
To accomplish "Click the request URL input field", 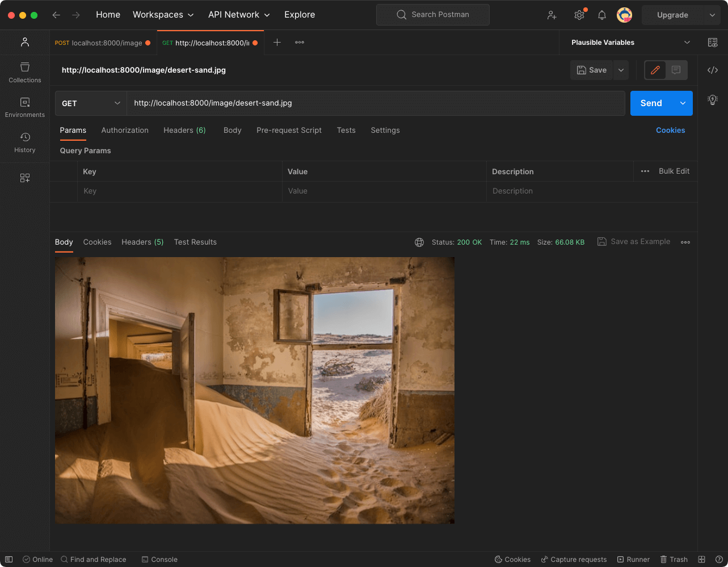I will 374,103.
